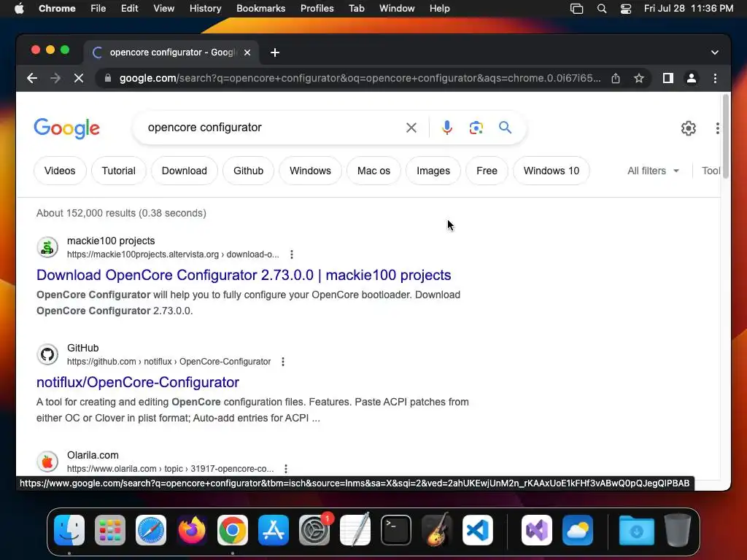Open App Store from the Dock
747x560 pixels.
(274, 530)
